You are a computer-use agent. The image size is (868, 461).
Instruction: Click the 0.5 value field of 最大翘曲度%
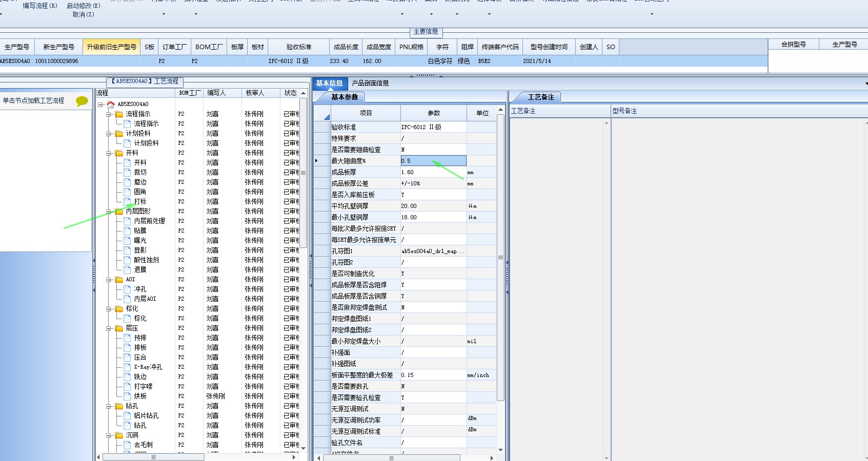pyautogui.click(x=433, y=161)
